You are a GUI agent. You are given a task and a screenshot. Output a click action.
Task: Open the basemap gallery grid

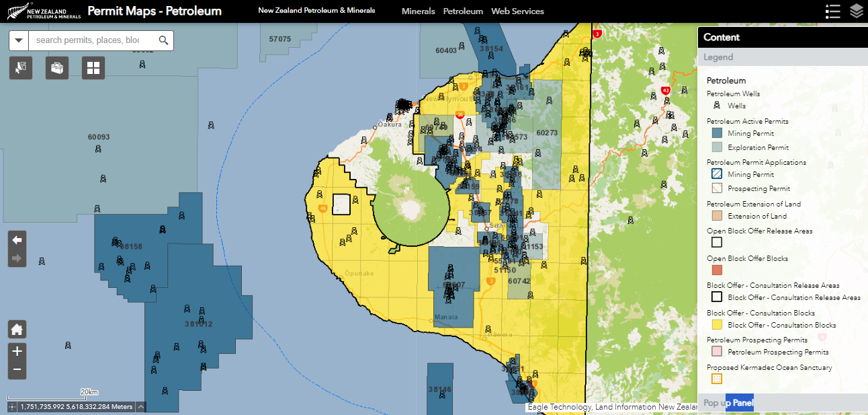pyautogui.click(x=93, y=68)
